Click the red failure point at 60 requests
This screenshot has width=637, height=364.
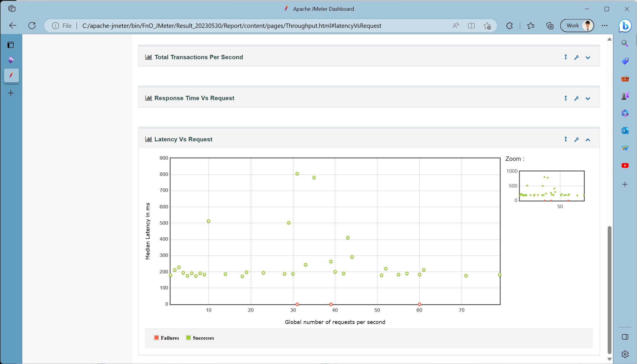[x=419, y=304]
